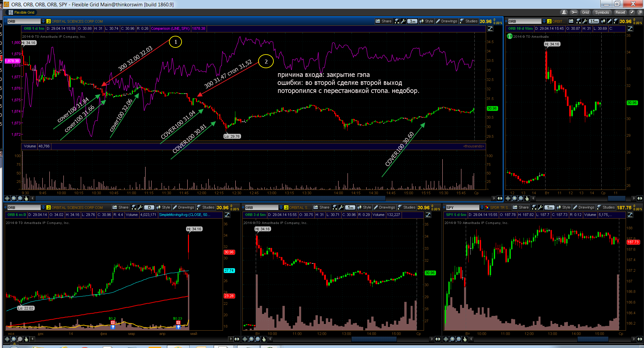
Task: Open D timeframe selector in daily chart
Action: click(149, 207)
